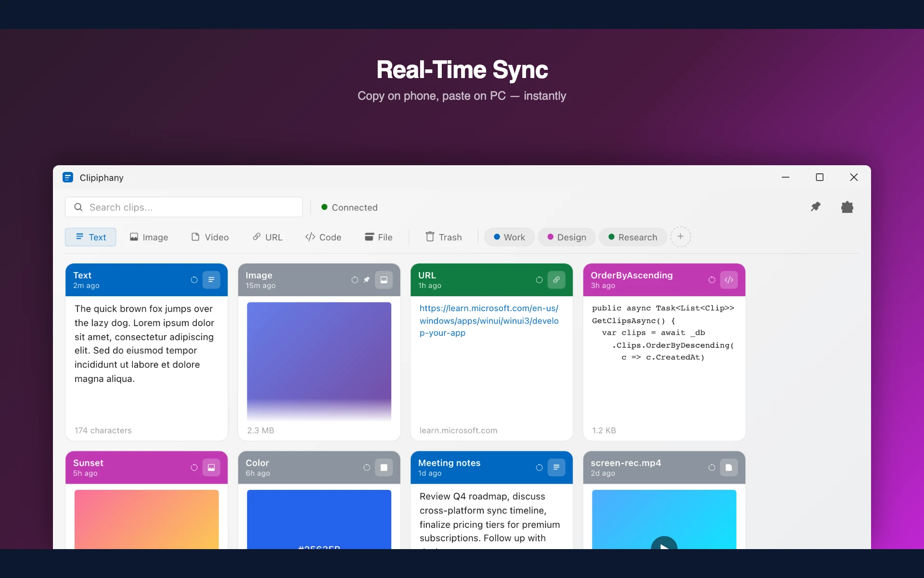
Task: Switch to the URL filter tab
Action: pos(268,237)
